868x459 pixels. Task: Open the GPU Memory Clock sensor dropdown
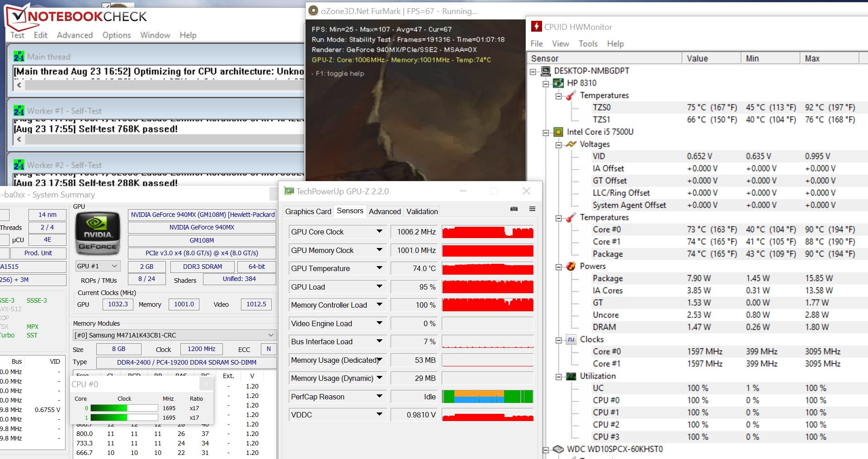tap(379, 250)
